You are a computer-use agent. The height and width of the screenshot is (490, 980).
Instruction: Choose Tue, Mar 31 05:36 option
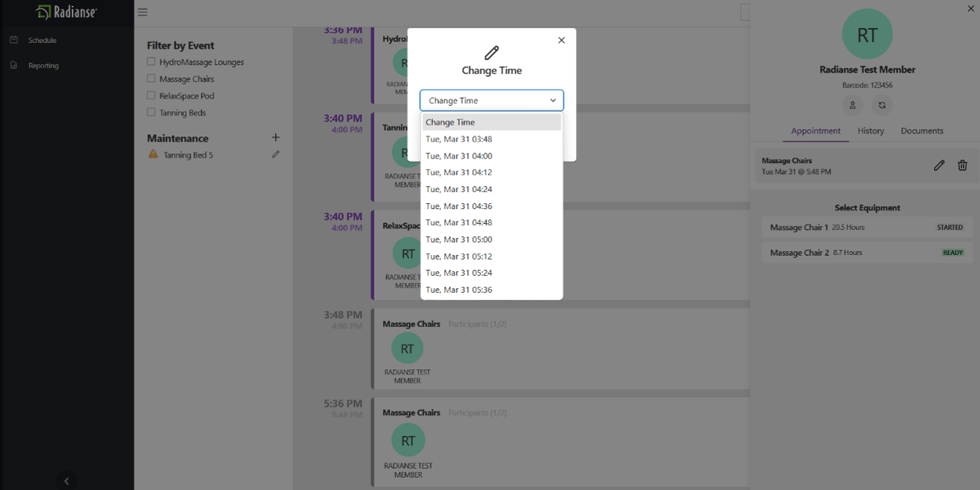pyautogui.click(x=491, y=290)
